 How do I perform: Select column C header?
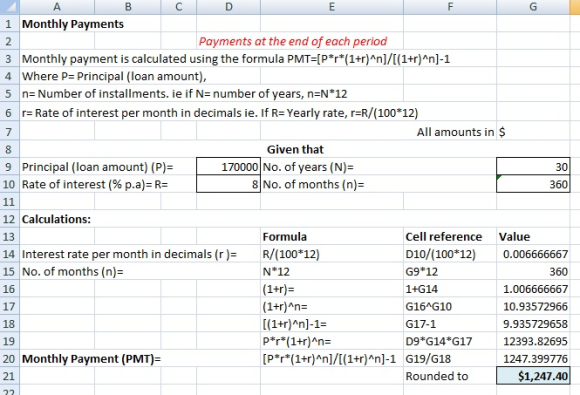pos(179,7)
